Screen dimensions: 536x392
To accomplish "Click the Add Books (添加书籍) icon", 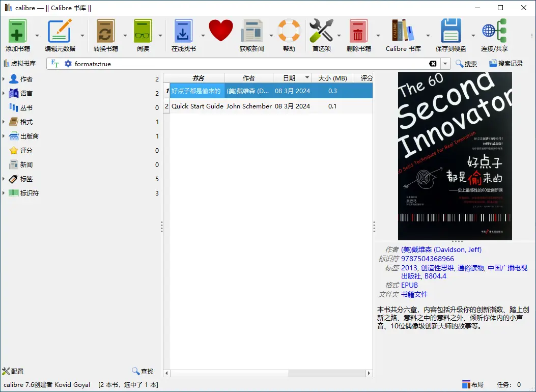I will pyautogui.click(x=18, y=32).
